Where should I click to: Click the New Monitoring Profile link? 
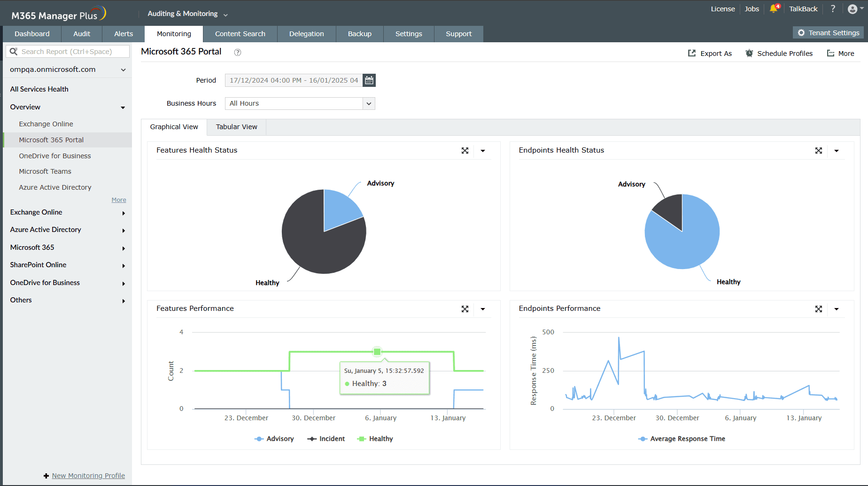point(88,476)
